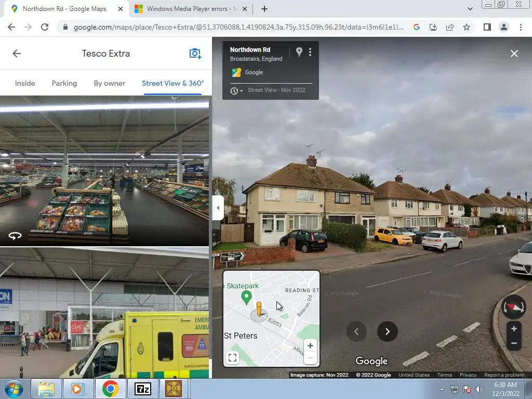This screenshot has height=399, width=532.
Task: Open the Chrome profile menu
Action: pos(504,27)
